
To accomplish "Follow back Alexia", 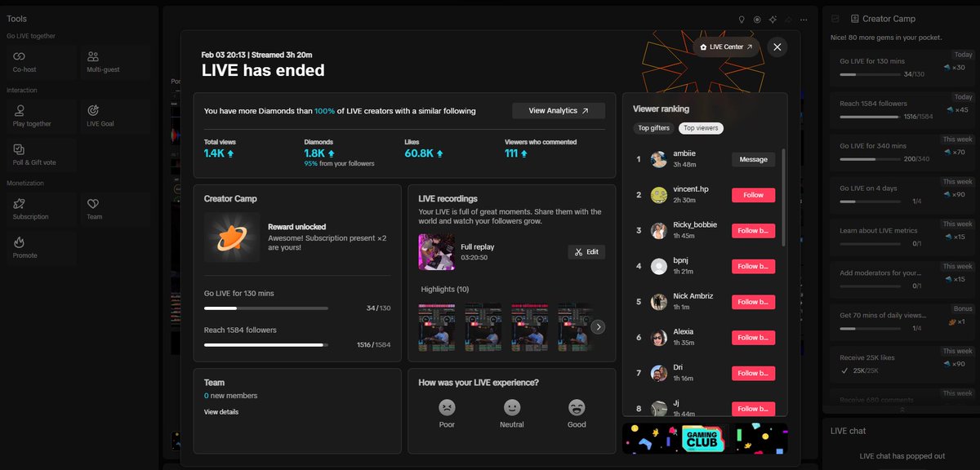I will pos(753,337).
